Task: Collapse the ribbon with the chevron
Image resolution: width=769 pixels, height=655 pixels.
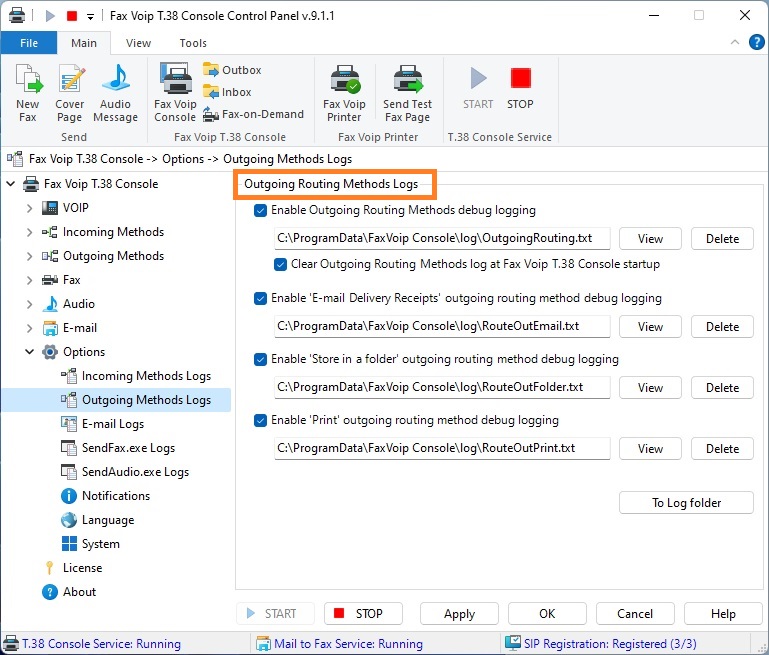Action: tap(735, 42)
